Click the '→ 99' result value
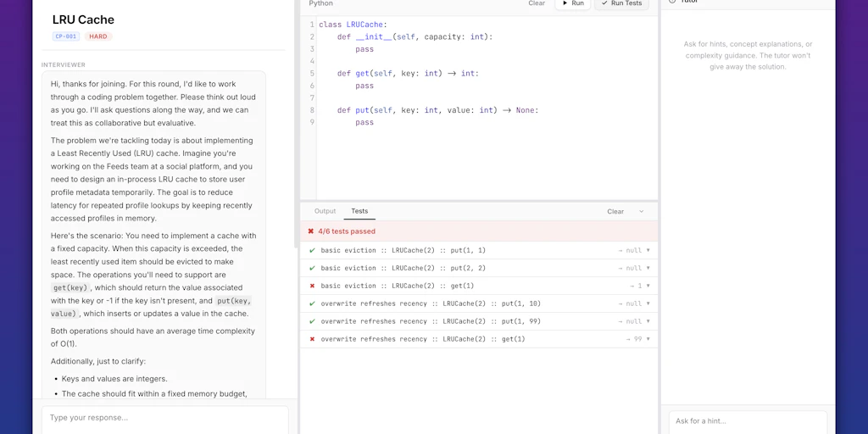The image size is (868, 434). (634, 339)
